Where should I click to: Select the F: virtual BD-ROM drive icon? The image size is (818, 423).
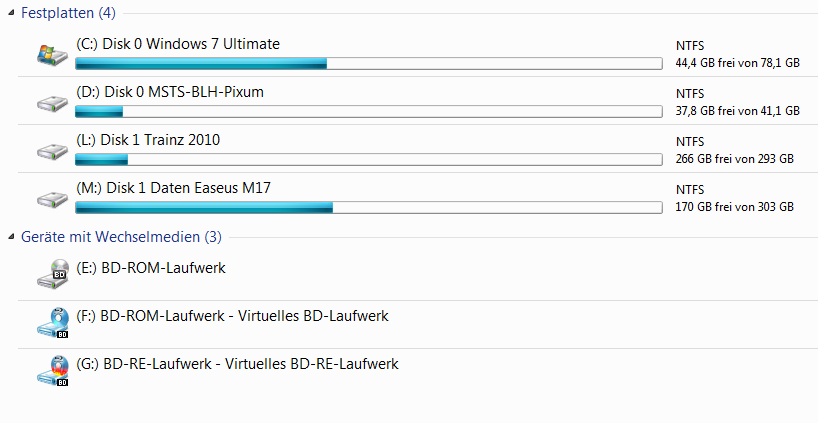[x=52, y=321]
